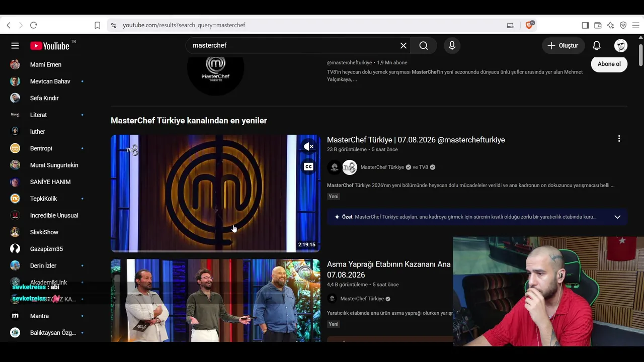This screenshot has width=644, height=362.
Task: Click the @masterchefturkiye channel handle text
Action: point(350,63)
